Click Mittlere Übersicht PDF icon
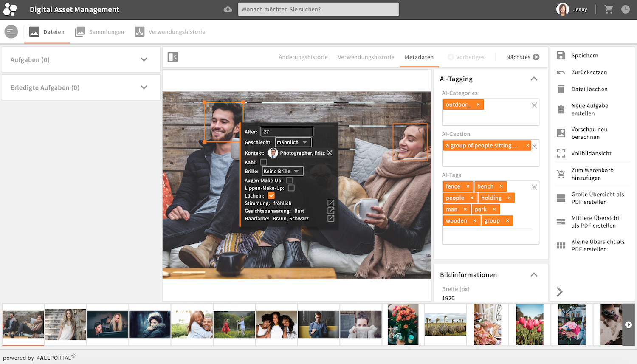637x364 pixels. click(x=561, y=222)
